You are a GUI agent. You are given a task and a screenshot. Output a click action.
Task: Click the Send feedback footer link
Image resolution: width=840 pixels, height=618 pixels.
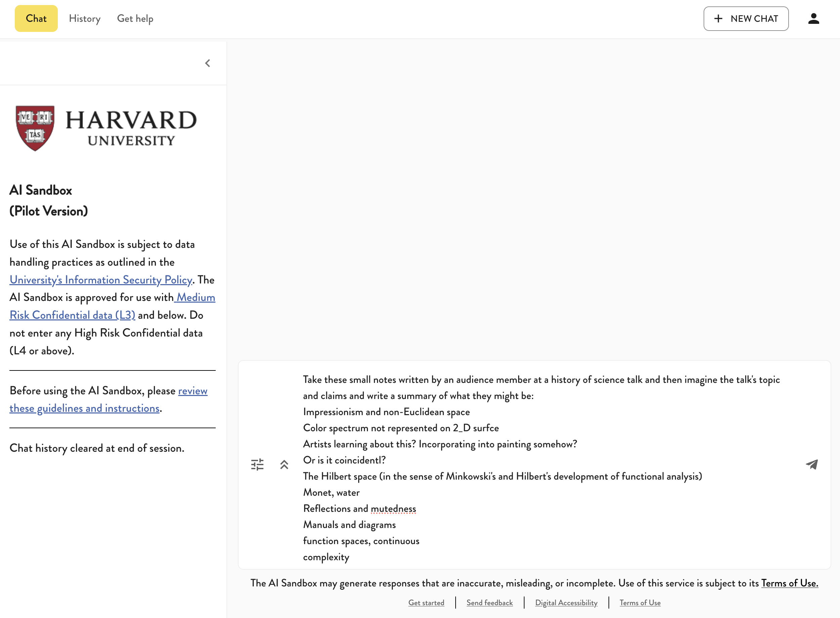tap(490, 603)
